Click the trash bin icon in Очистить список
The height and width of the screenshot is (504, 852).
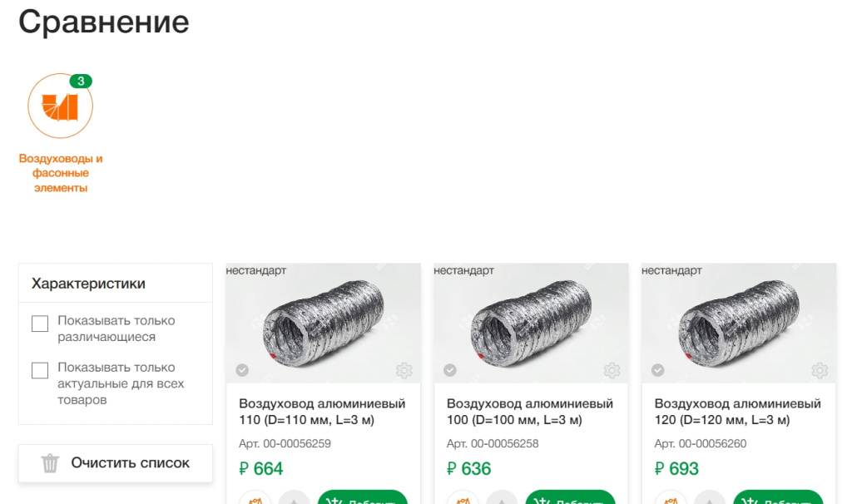pyautogui.click(x=51, y=463)
